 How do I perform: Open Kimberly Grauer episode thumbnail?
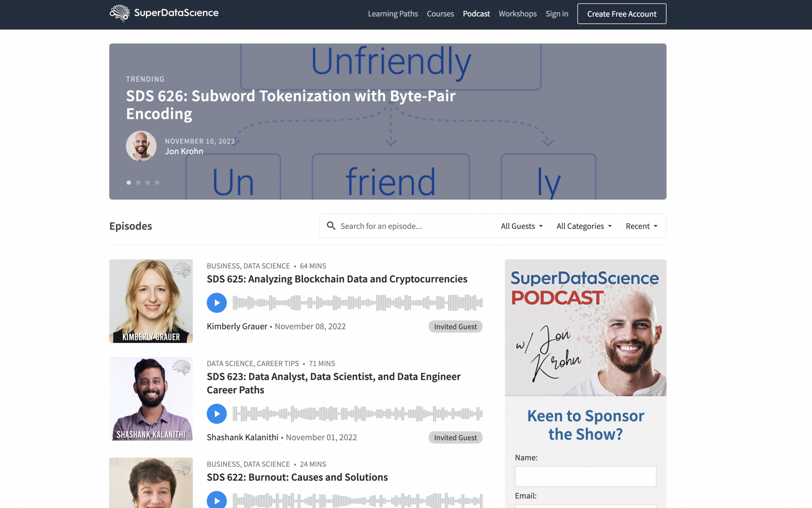point(151,301)
